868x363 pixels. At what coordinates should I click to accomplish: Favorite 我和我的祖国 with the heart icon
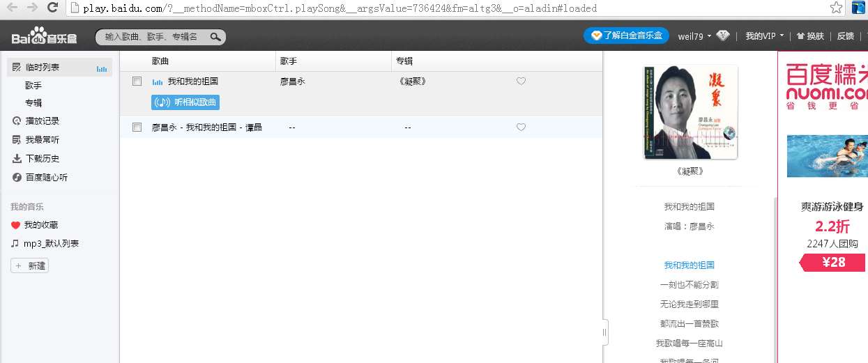point(521,82)
